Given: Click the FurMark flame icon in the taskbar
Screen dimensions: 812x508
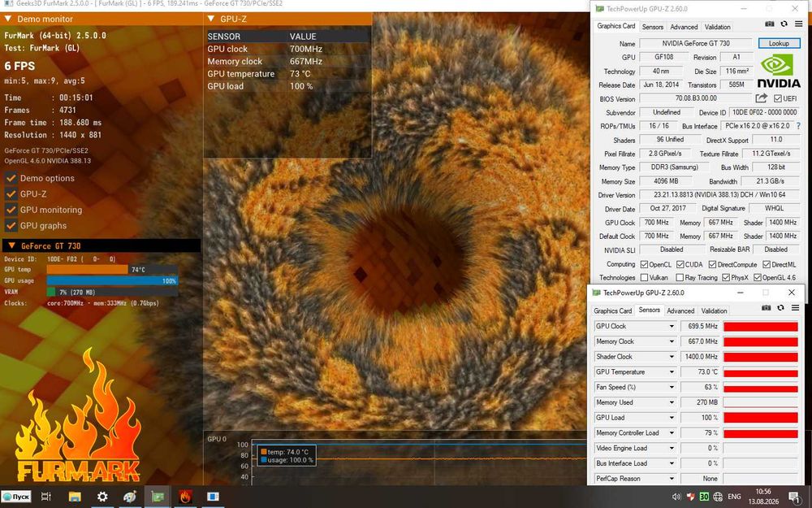Looking at the screenshot, I should point(185,497).
